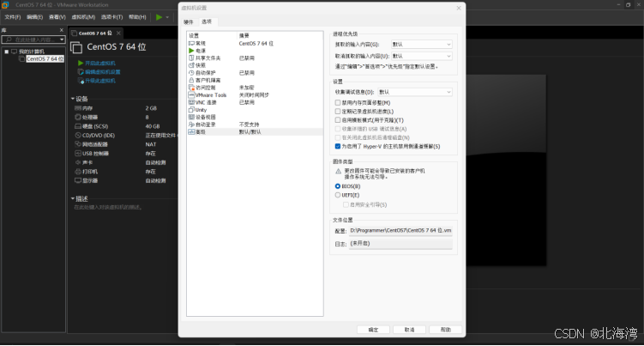Select the 高级 (Advanced) settings icon

(x=191, y=131)
